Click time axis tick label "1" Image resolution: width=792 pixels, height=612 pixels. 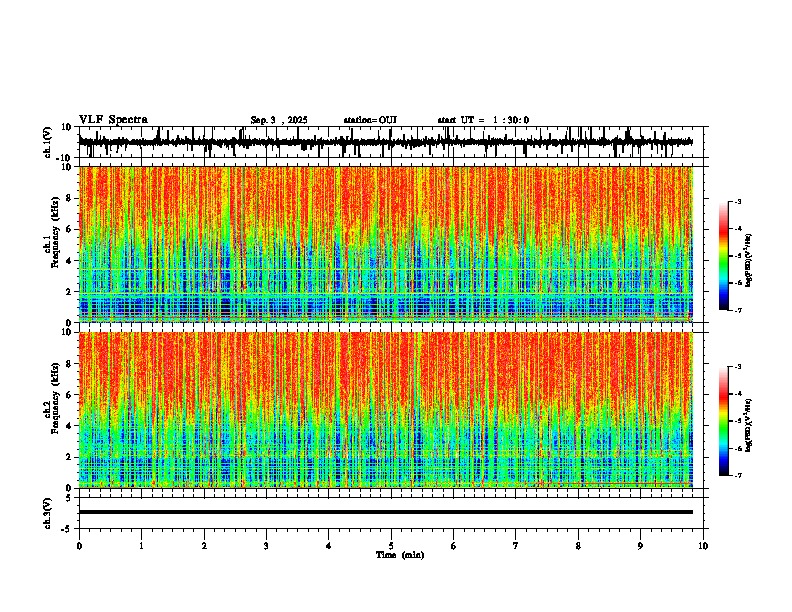point(141,546)
